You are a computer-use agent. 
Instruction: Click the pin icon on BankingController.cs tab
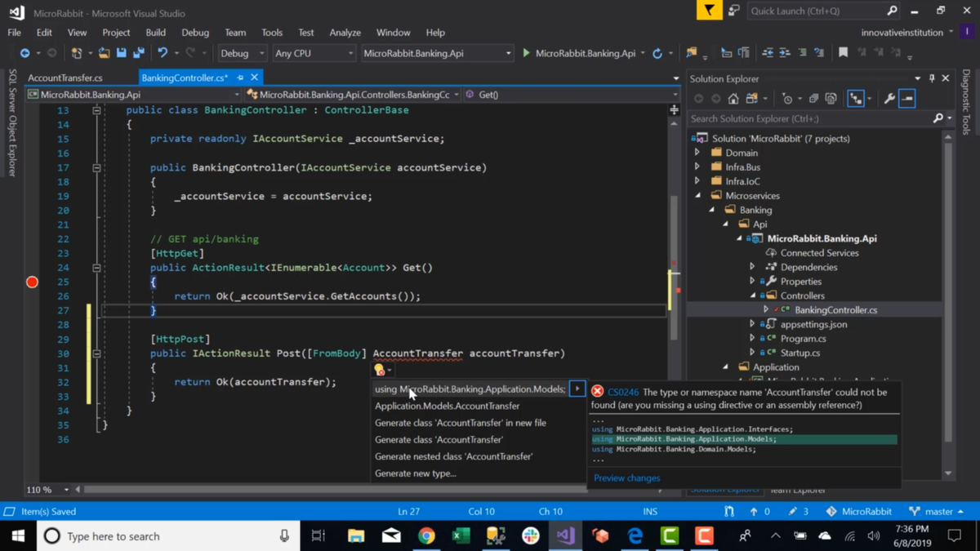coord(240,78)
